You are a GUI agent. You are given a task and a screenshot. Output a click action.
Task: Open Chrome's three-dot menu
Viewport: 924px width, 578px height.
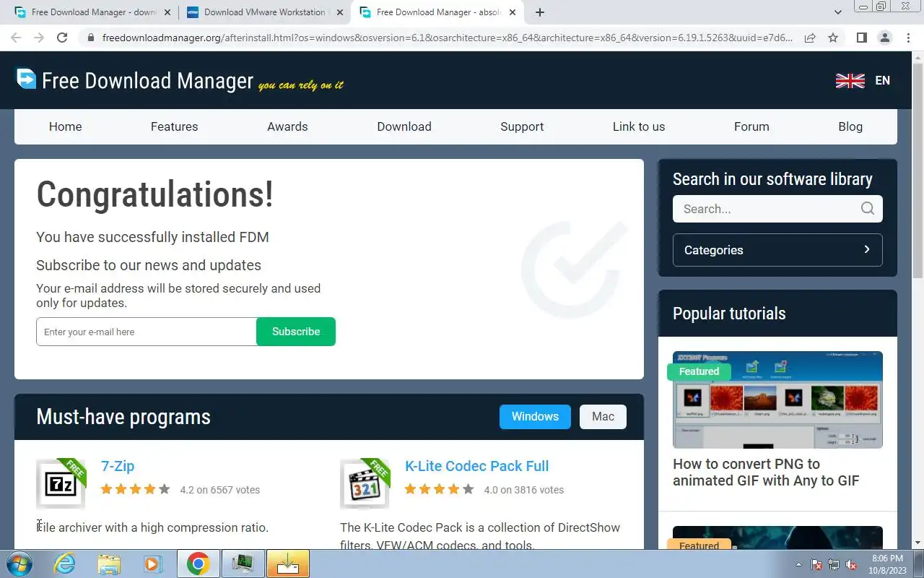[908, 38]
